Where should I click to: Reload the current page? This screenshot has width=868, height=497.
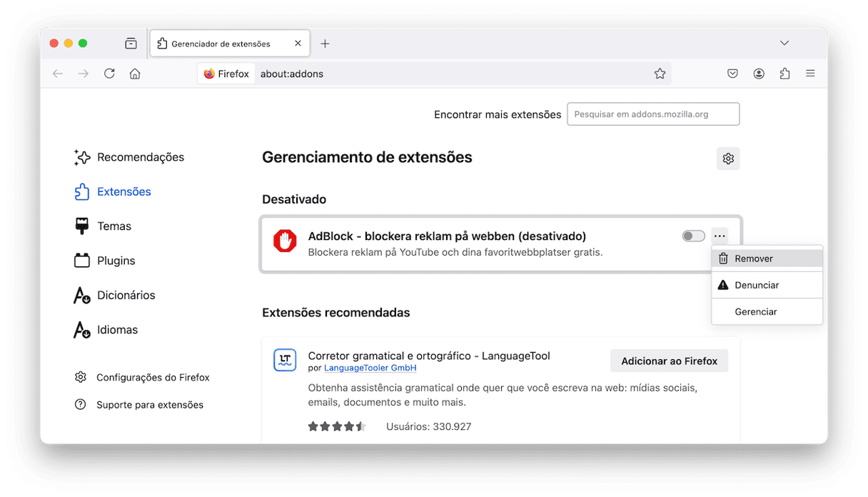(109, 74)
